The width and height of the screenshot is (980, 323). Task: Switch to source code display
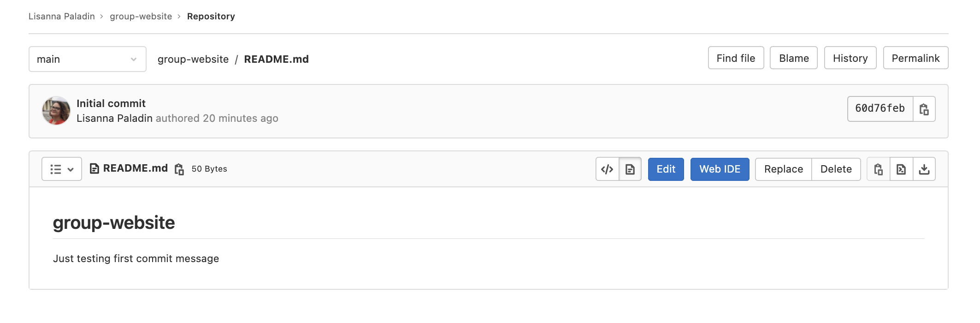(608, 169)
